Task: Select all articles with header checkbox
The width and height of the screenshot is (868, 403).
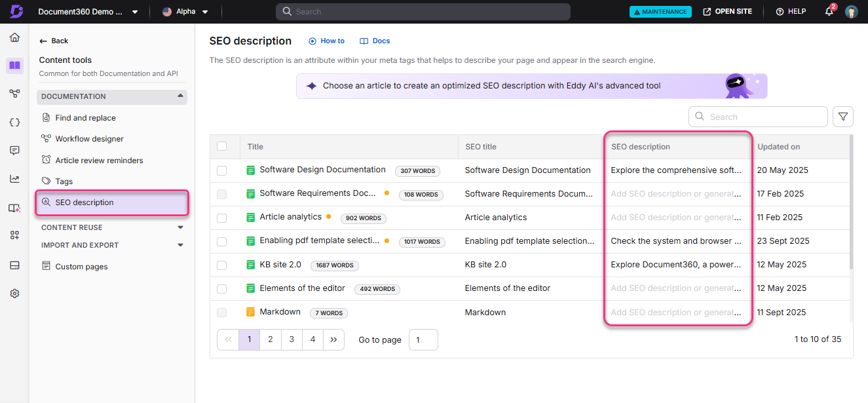Action: [221, 146]
